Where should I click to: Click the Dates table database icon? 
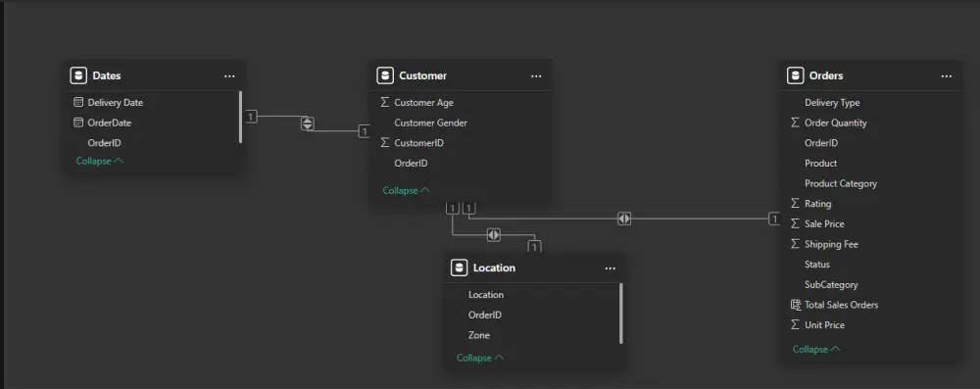pos(78,75)
